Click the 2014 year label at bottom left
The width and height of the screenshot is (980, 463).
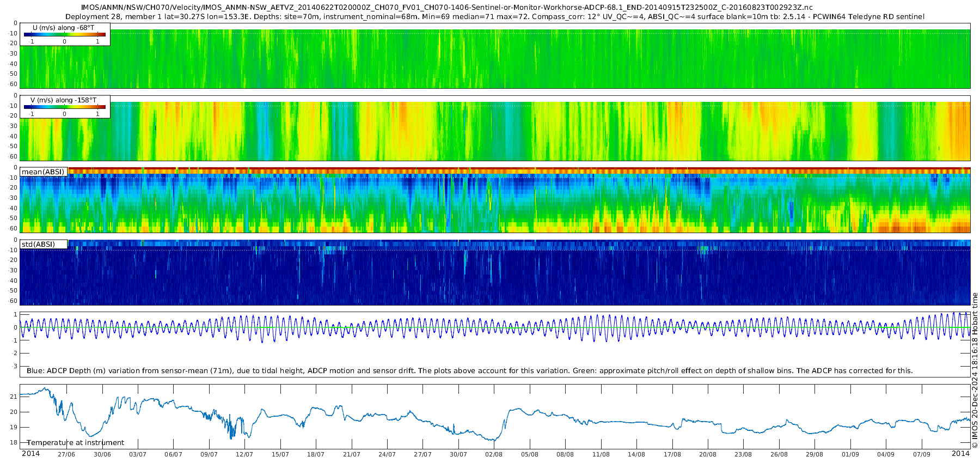point(30,453)
